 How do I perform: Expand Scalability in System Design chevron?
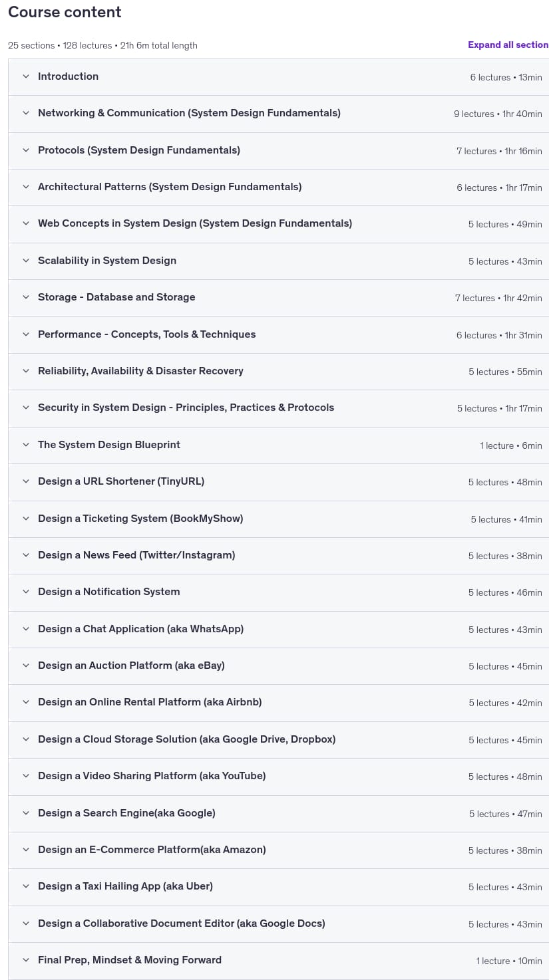click(26, 261)
